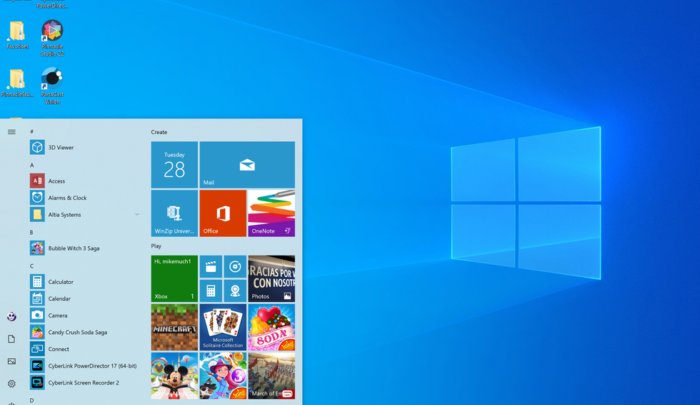Viewport: 700px width, 405px height.
Task: Click the # letter header in app list
Action: [32, 131]
